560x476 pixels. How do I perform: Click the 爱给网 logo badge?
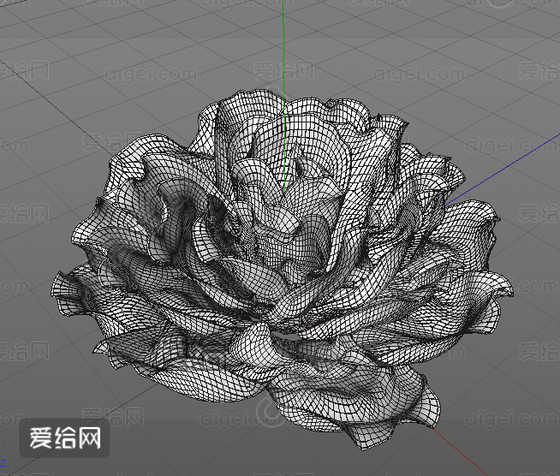[x=64, y=438]
